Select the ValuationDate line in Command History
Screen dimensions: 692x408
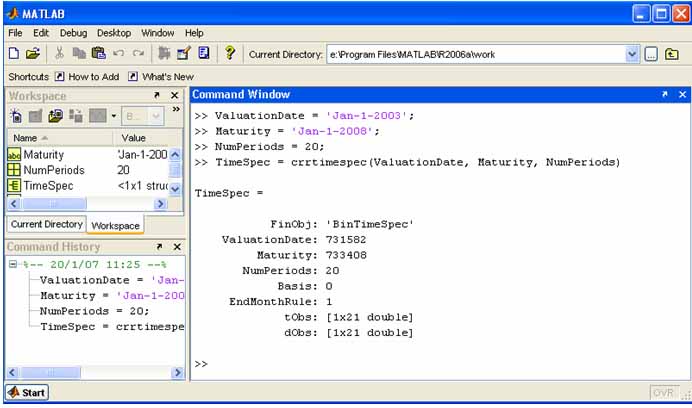click(x=112, y=280)
